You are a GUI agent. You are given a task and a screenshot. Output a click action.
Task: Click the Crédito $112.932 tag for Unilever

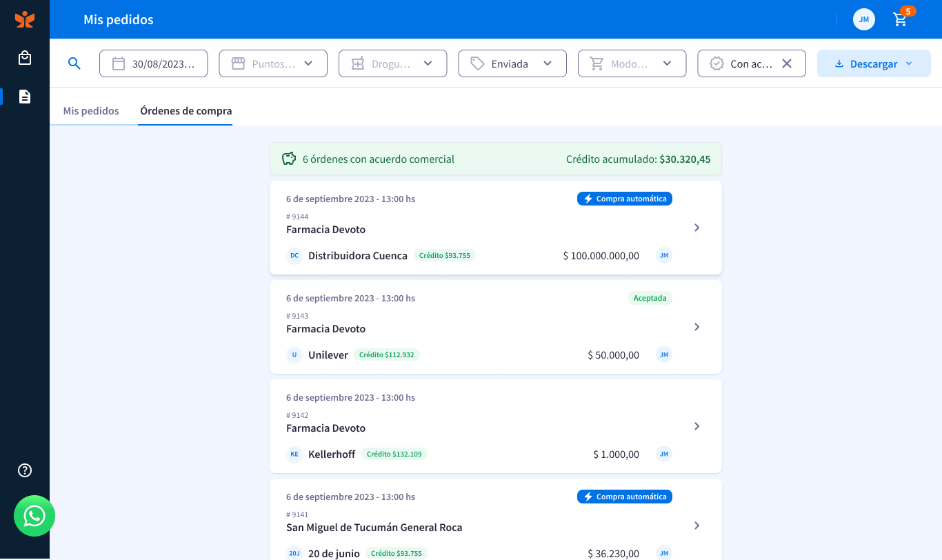387,355
